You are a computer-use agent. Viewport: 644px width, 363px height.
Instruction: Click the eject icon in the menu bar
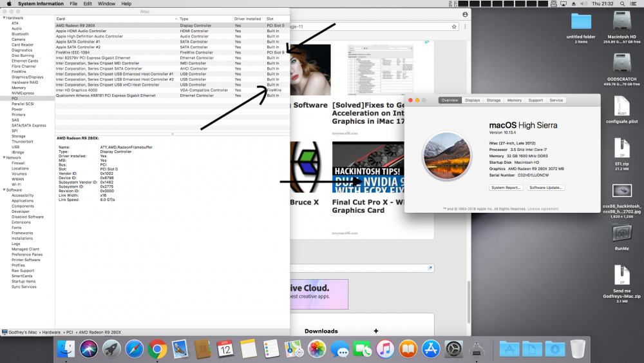(x=574, y=4)
